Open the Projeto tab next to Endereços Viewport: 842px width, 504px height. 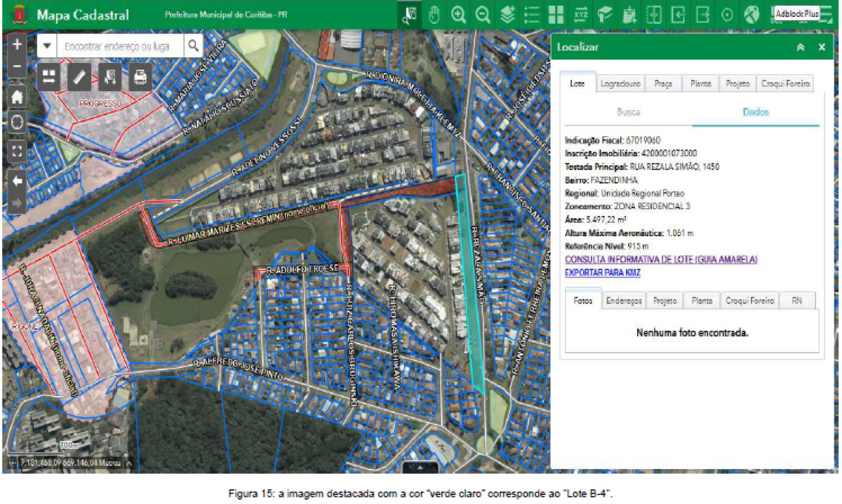[x=664, y=301]
